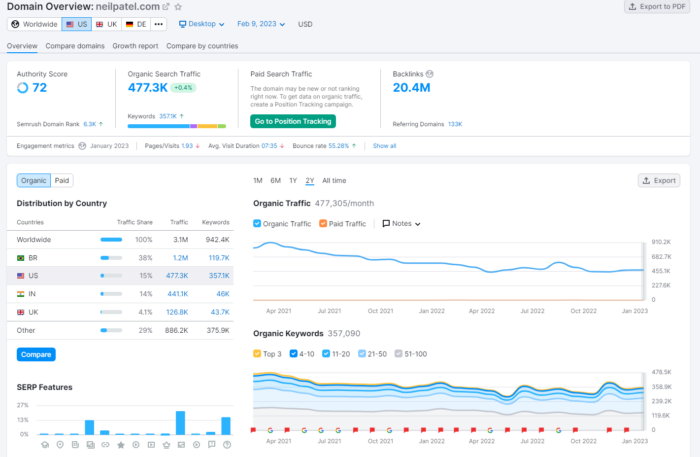
Task: Click the Keywords distribution color bar
Action: [177, 126]
